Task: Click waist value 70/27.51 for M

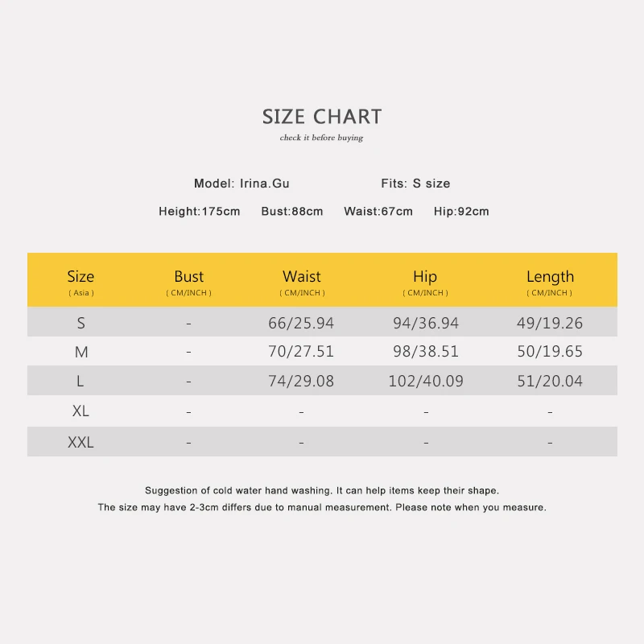Action: [x=301, y=351]
